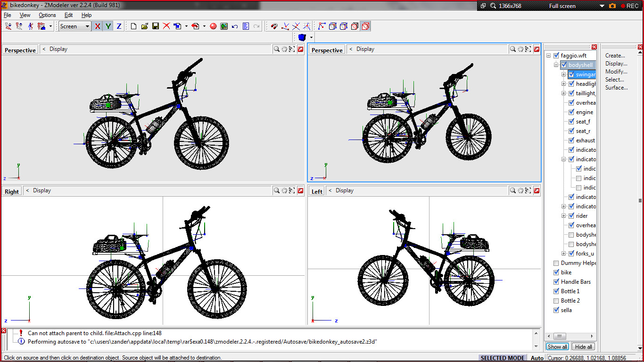This screenshot has width=644, height=362.
Task: Open the Screen coordinate dropdown
Action: [87, 26]
